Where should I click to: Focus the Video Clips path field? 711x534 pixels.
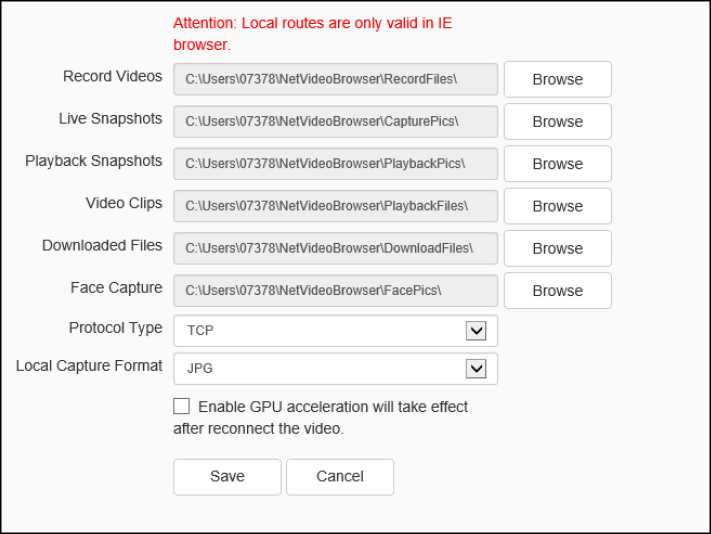click(x=335, y=206)
